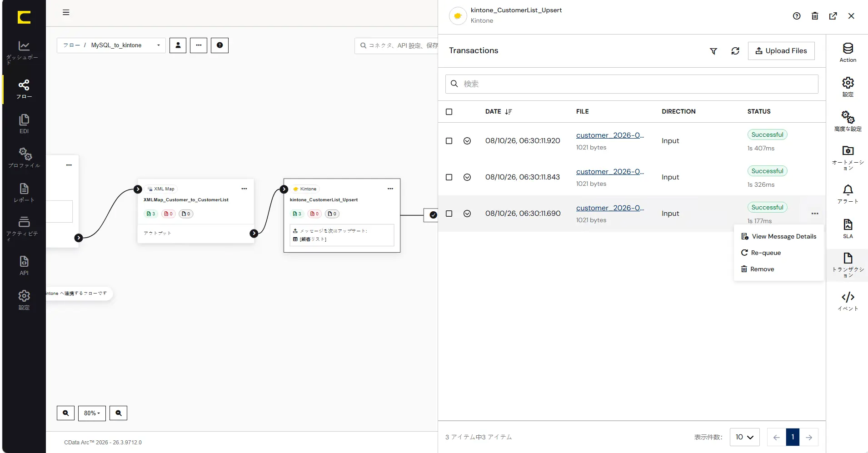This screenshot has width=868, height=453.
Task: Open the connector Settings (設定) tab
Action: (848, 87)
